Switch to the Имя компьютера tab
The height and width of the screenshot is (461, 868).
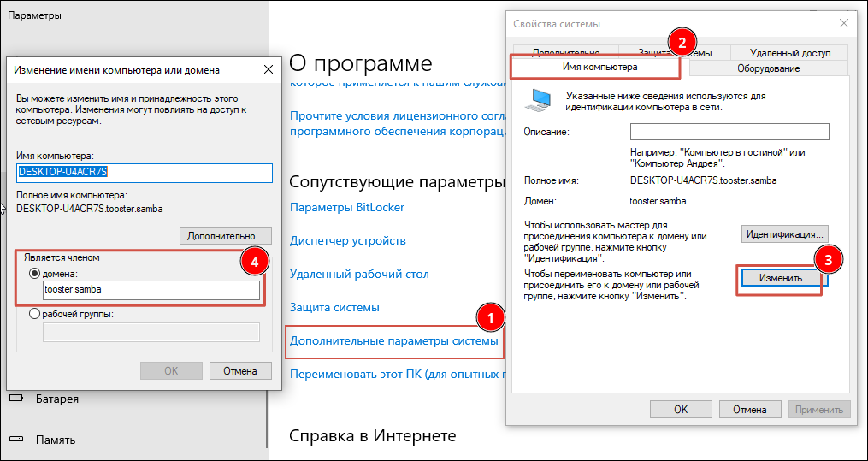click(599, 67)
